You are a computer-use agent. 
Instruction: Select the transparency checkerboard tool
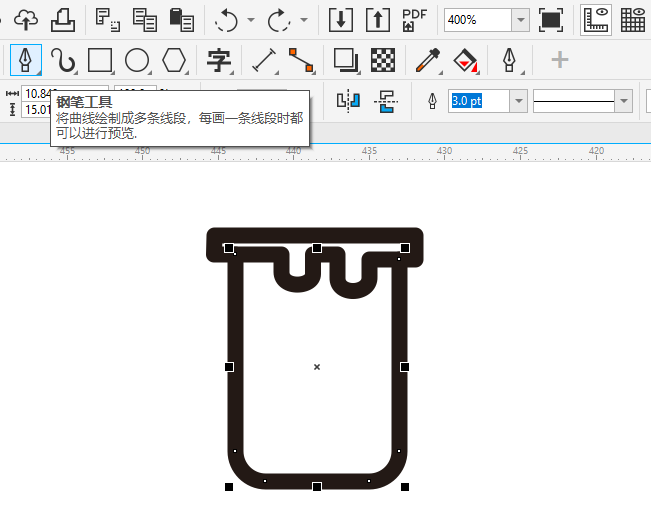click(383, 60)
